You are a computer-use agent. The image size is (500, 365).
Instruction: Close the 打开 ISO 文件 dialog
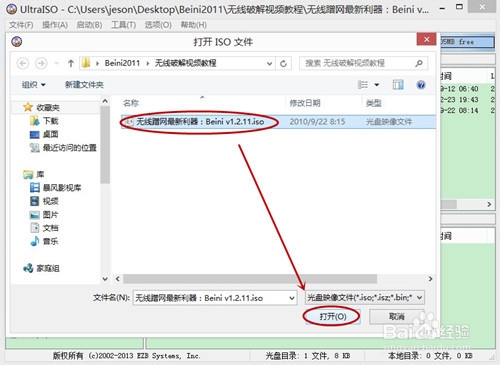(426, 39)
